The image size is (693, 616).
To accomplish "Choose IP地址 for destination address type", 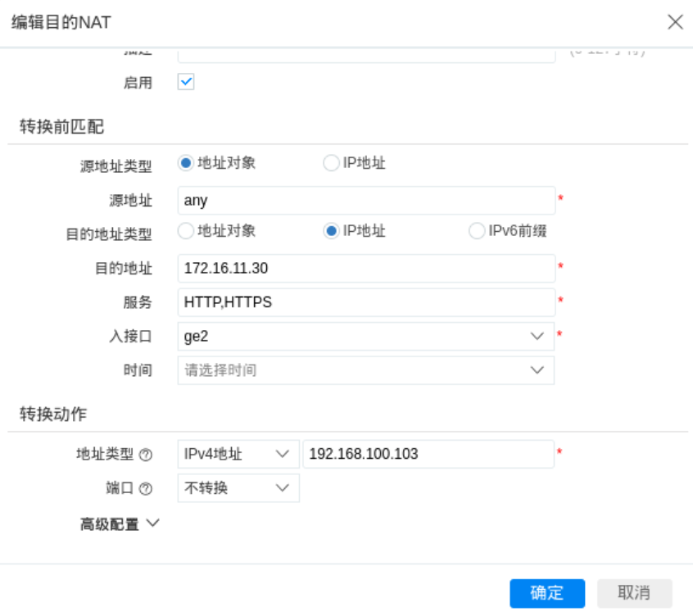I will click(331, 231).
